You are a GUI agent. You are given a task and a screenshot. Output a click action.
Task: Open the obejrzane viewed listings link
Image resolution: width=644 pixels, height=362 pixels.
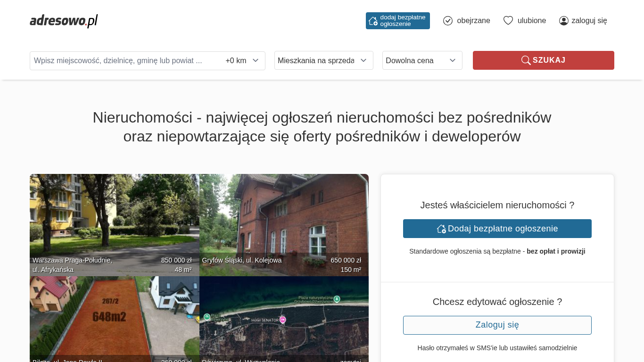pos(473,21)
